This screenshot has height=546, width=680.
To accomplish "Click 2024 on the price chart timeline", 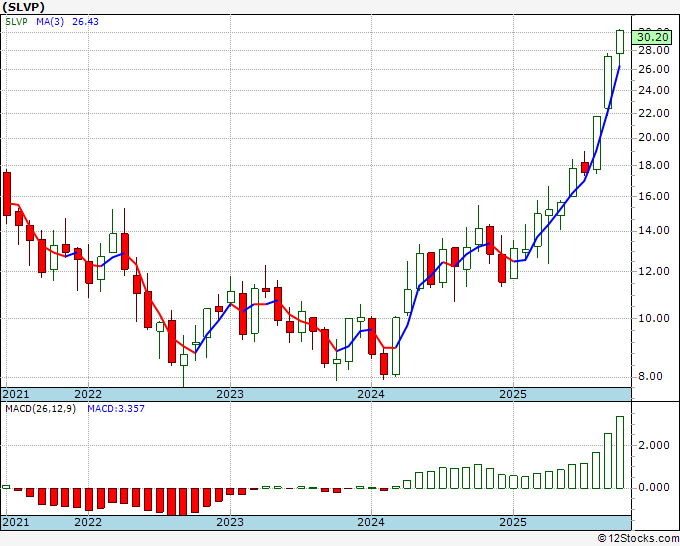I will pyautogui.click(x=371, y=394).
